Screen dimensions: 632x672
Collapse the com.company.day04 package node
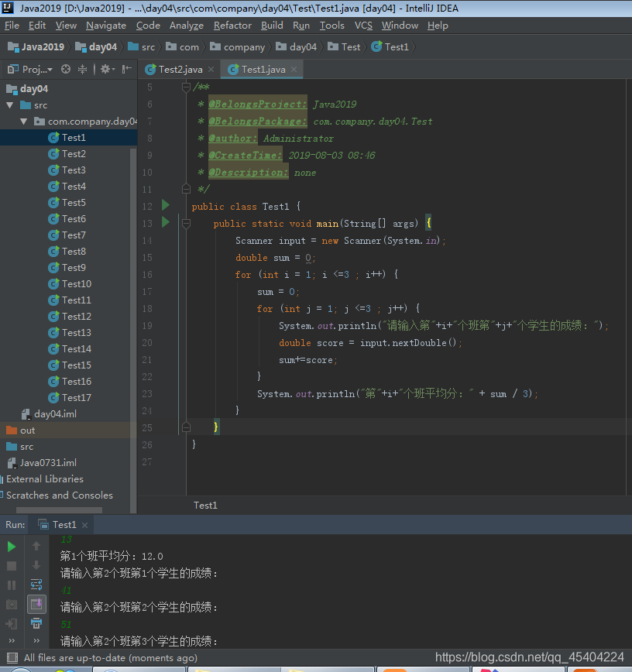click(23, 122)
